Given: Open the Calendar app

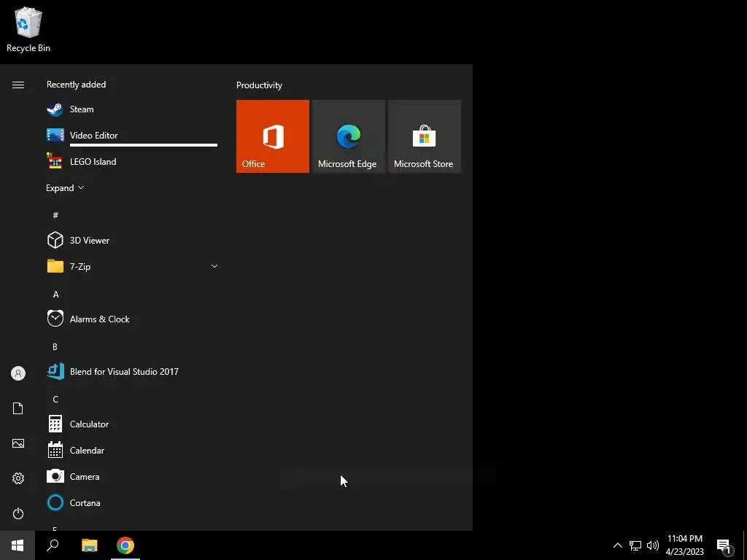Looking at the screenshot, I should click(132, 450).
